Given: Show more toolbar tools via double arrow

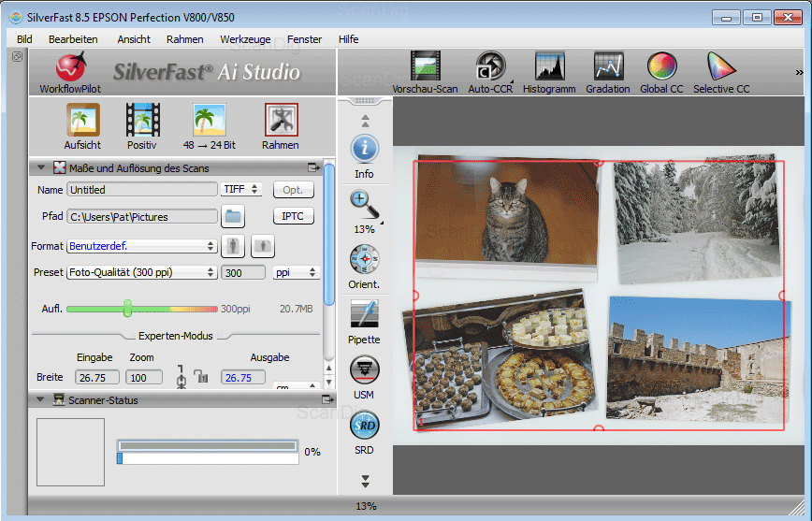Looking at the screenshot, I should (799, 73).
